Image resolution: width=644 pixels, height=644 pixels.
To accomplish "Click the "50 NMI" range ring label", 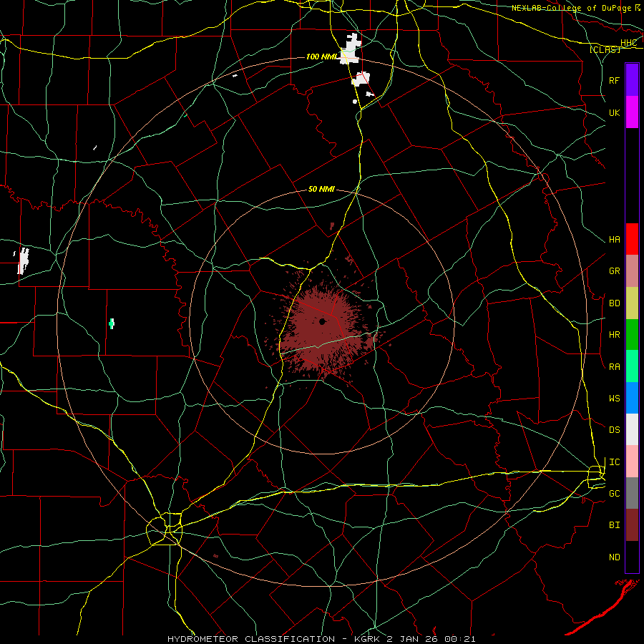I will 321,189.
